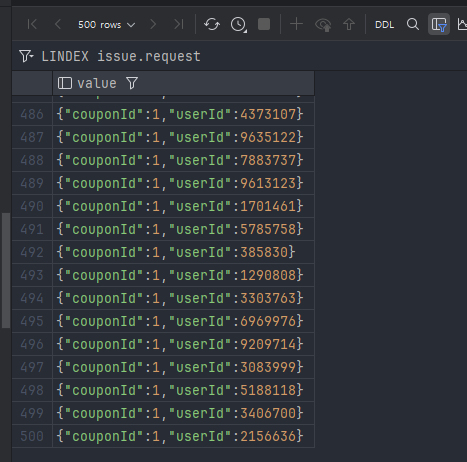This screenshot has width=467, height=462.
Task: Toggle filter on value column
Action: (x=132, y=83)
